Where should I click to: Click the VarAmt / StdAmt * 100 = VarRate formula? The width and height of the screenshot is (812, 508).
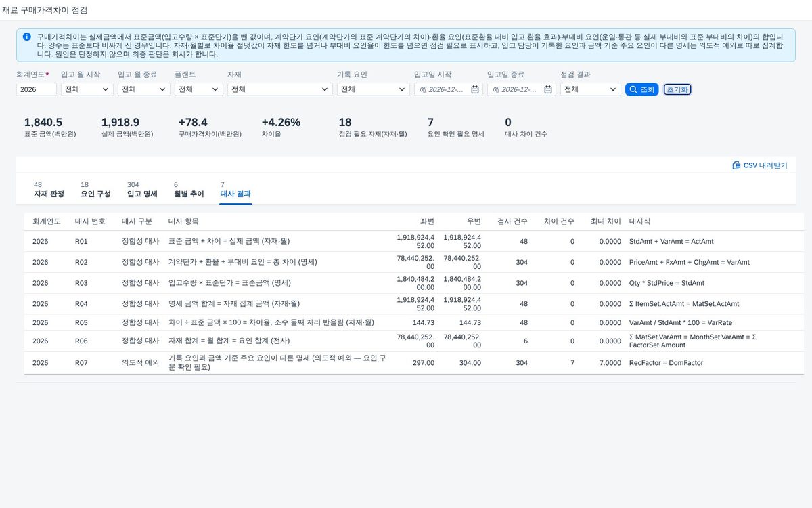point(681,323)
